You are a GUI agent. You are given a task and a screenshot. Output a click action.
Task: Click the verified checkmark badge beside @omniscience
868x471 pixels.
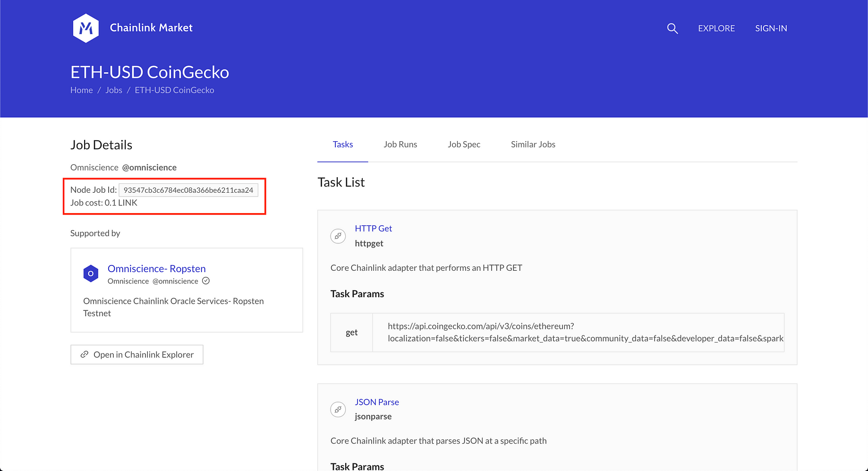[x=206, y=281]
